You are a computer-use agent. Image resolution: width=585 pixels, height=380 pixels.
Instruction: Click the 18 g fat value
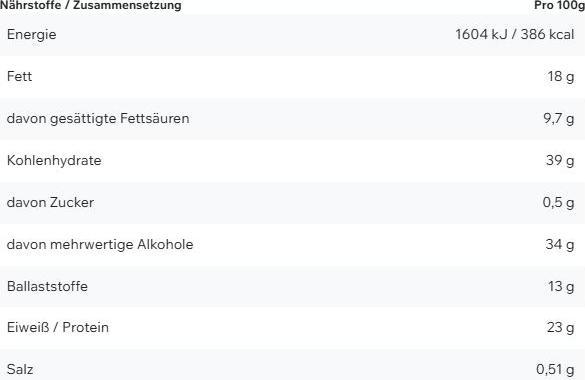click(561, 77)
